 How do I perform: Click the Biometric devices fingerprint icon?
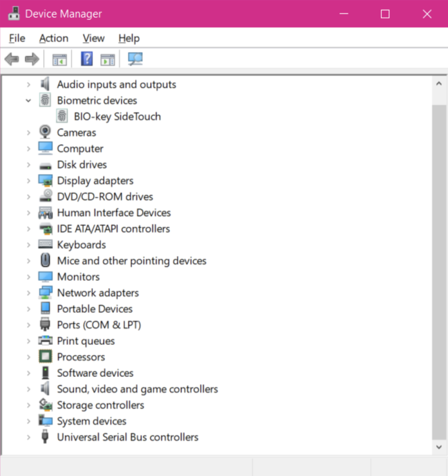[45, 100]
